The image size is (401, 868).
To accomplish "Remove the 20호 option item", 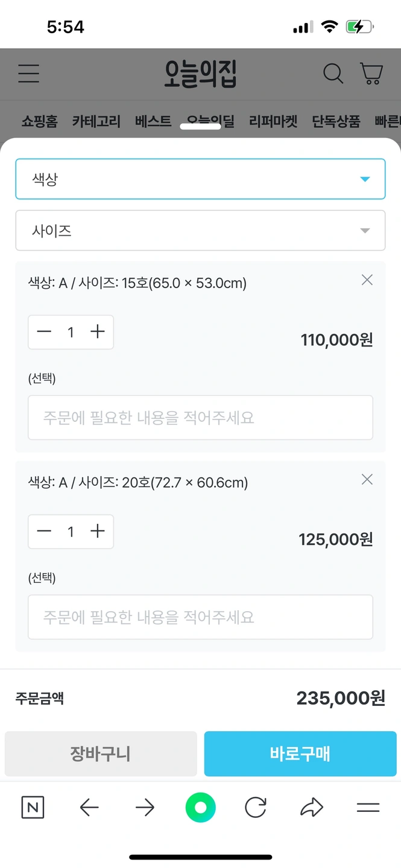I will point(367,479).
